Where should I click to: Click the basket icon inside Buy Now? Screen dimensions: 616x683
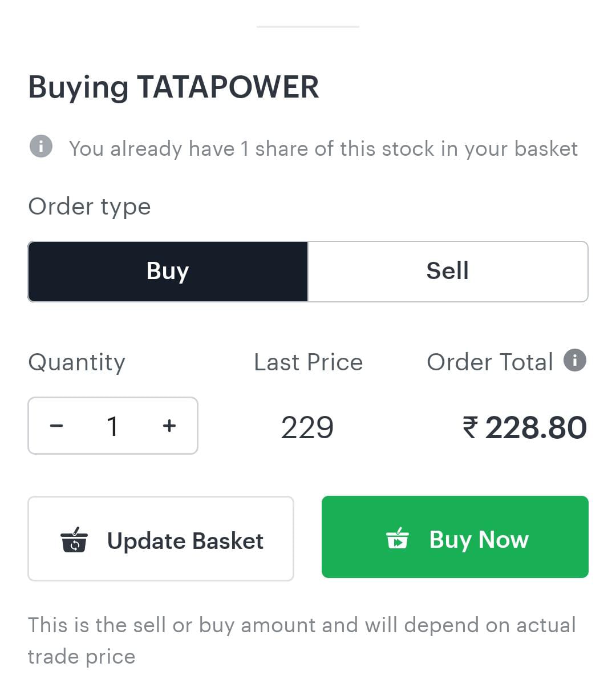click(398, 538)
